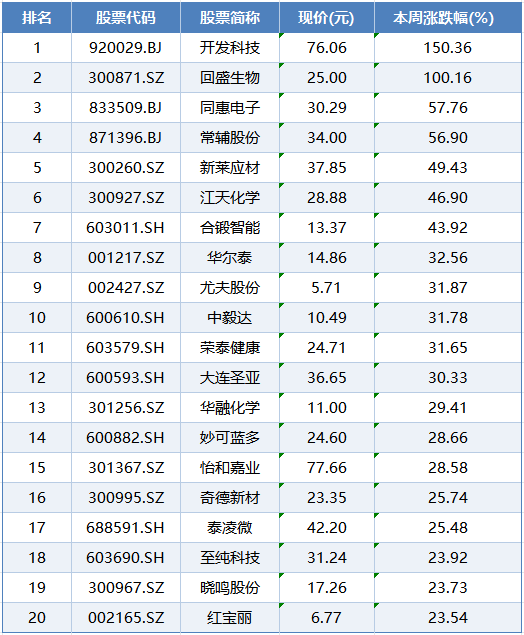Select the 150.36 weekly change cell
Screen dimensions: 524x635
447,48
